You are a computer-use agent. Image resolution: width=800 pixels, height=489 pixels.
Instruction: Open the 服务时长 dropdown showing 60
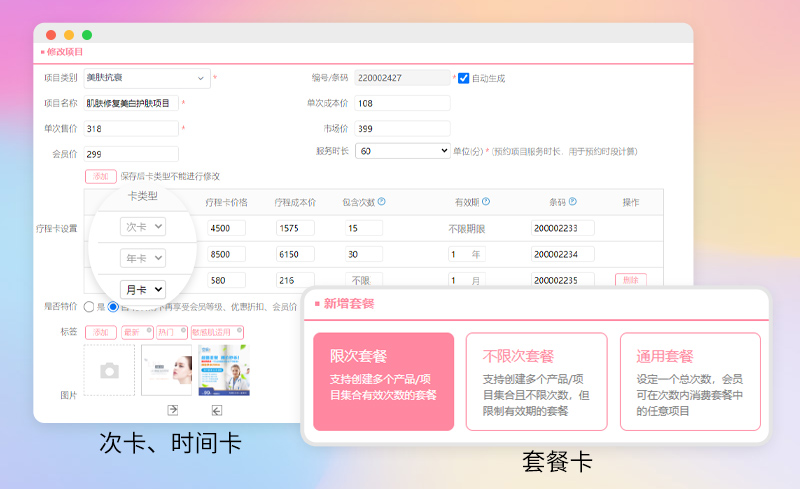(402, 151)
